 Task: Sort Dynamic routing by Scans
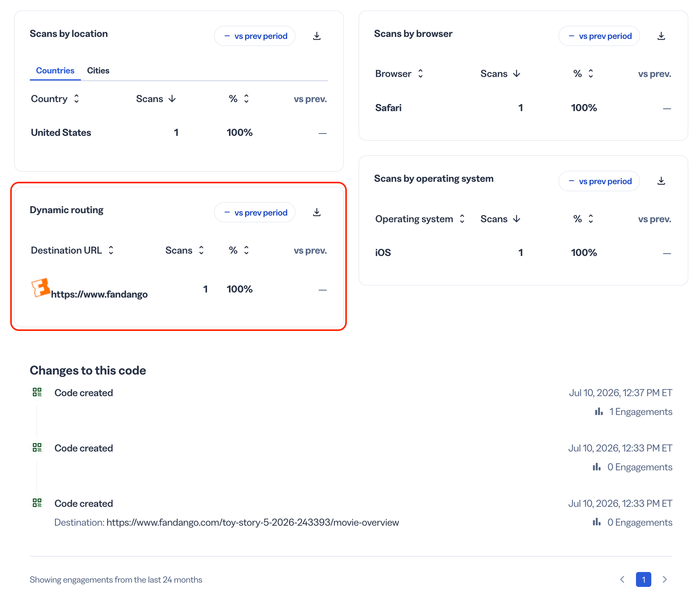(x=185, y=250)
